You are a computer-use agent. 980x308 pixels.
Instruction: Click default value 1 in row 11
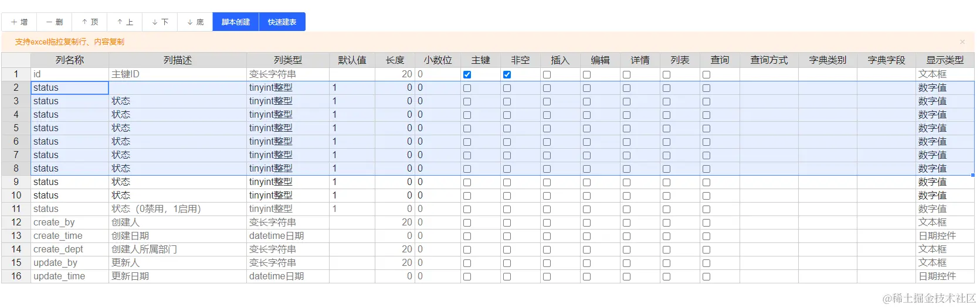tap(352, 209)
